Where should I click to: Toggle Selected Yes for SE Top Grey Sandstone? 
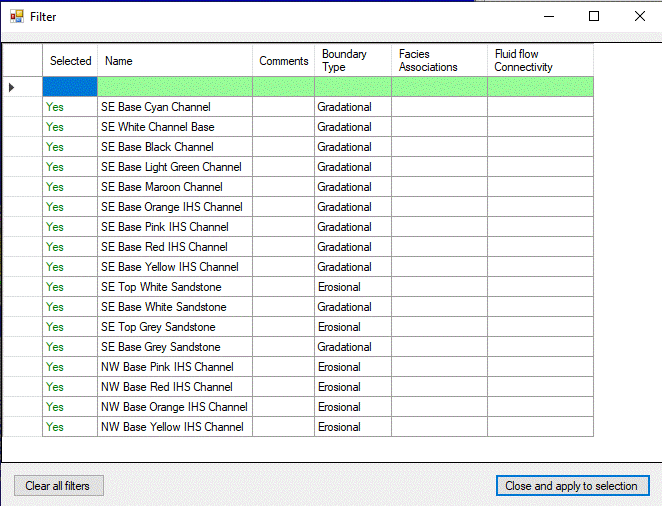click(55, 327)
